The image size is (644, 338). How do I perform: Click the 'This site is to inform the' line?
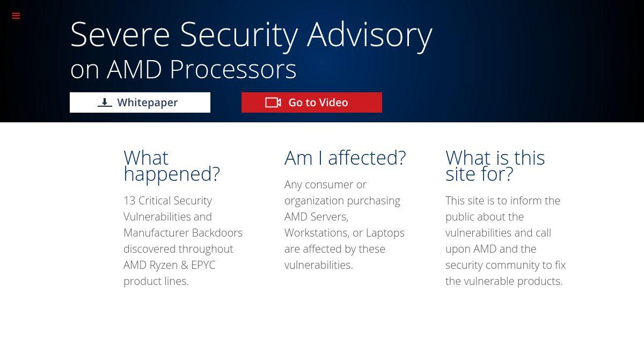(x=503, y=201)
